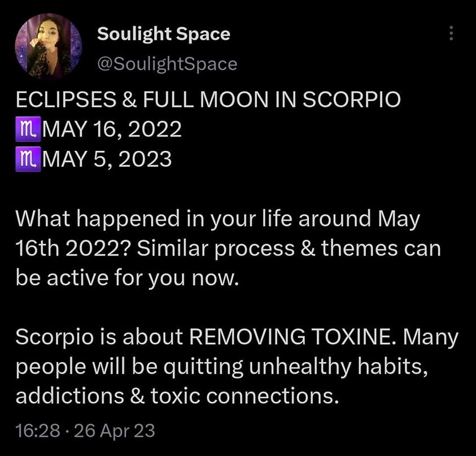Screen dimensions: 476x456
Task: Click the word 'SCORPIO' in the headline
Action: (x=352, y=99)
